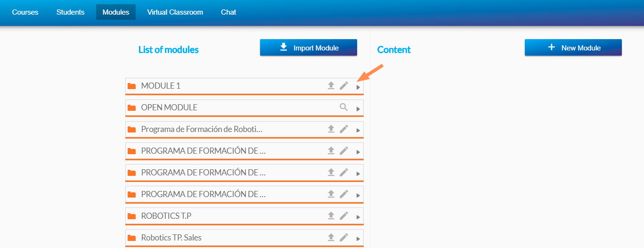The image size is (644, 248).
Task: Click the pencil icon on Programa de Formación de Roboti… row
Action: [344, 129]
